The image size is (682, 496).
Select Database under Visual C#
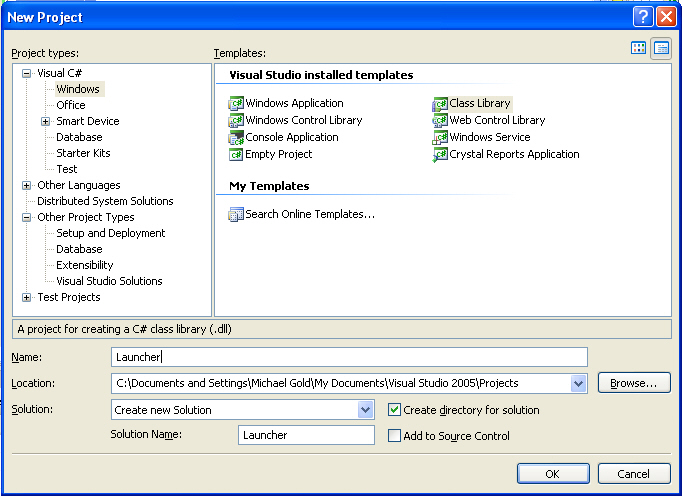pos(80,137)
